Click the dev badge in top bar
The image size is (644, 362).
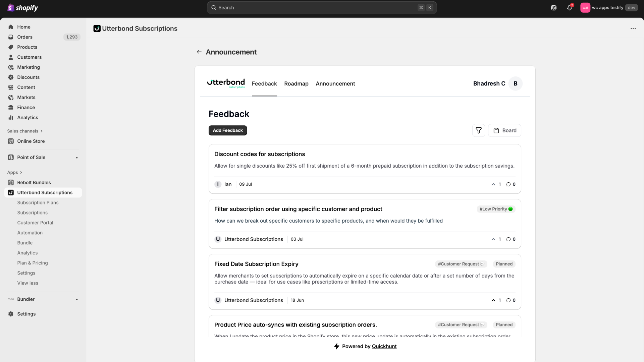pos(631,8)
